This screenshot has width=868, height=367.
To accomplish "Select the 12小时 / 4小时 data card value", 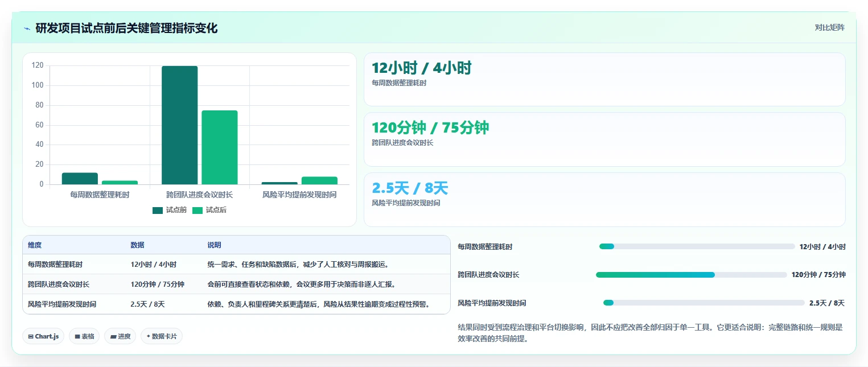I will 422,68.
